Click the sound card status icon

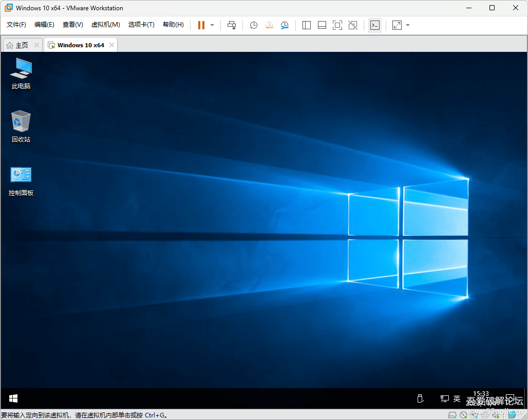pyautogui.click(x=496, y=415)
